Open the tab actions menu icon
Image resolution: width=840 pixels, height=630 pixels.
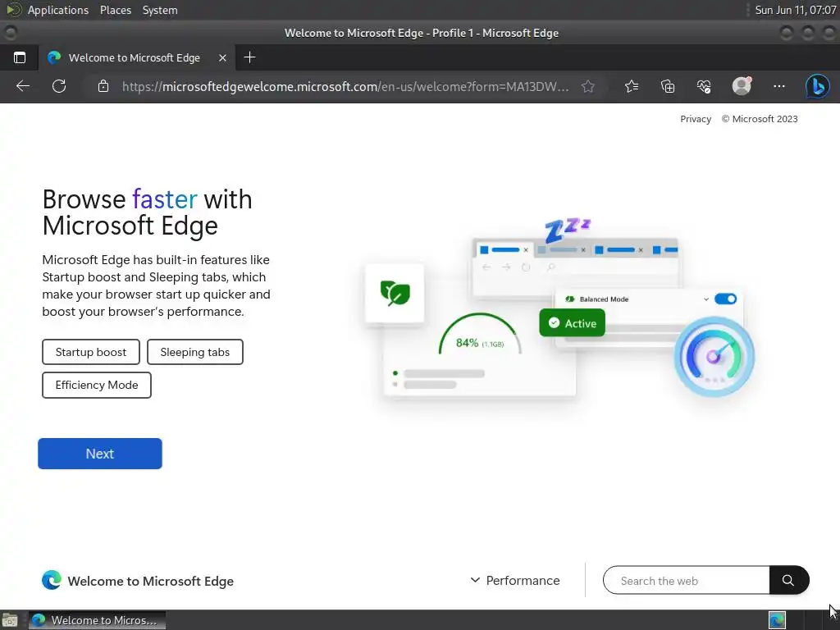click(x=20, y=58)
